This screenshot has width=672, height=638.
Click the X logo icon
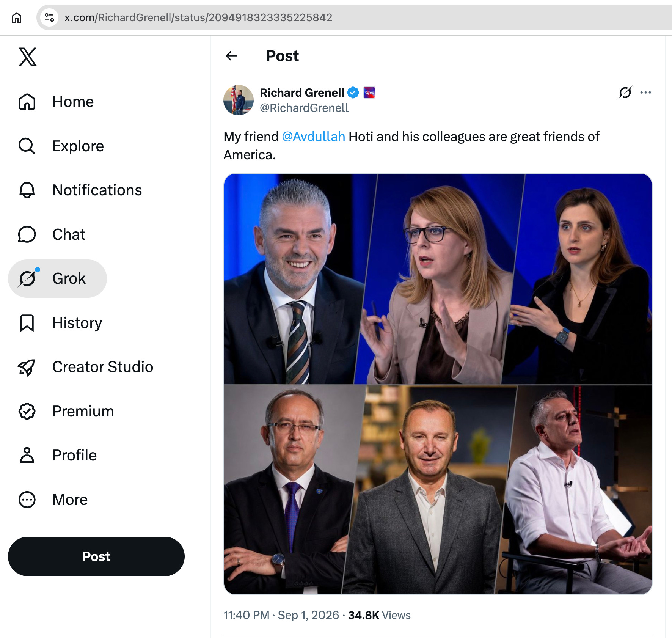pyautogui.click(x=28, y=57)
